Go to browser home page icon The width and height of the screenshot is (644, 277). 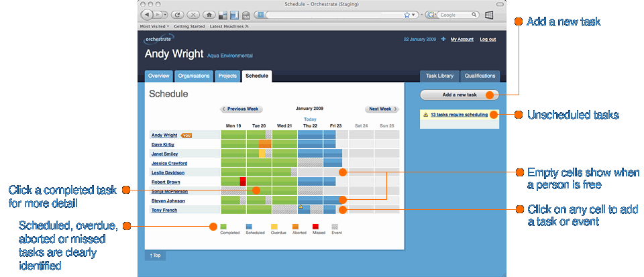pyautogui.click(x=209, y=14)
